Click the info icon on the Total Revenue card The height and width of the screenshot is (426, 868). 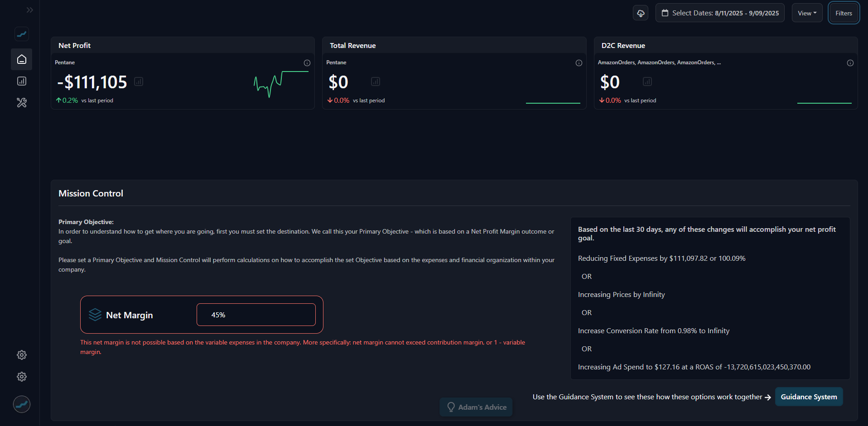[x=579, y=63]
